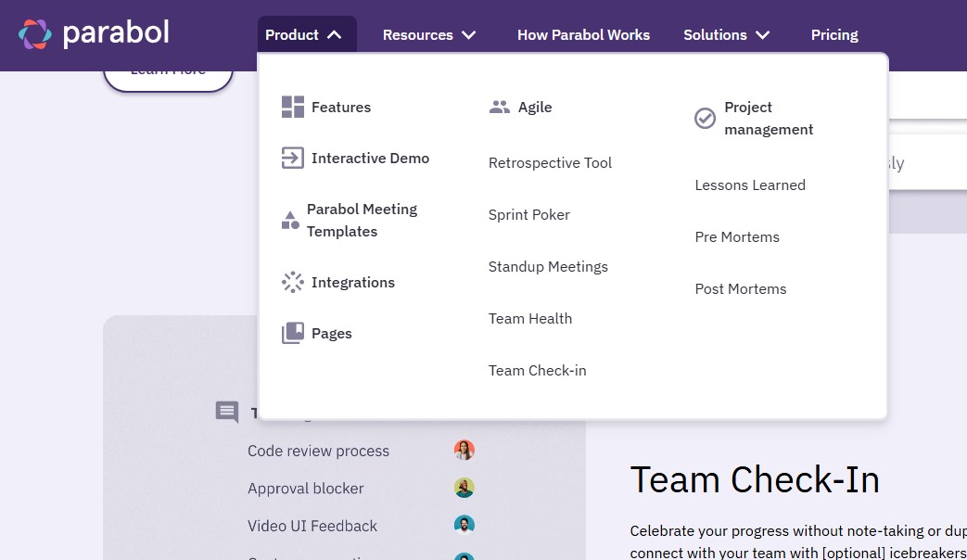Open the Pricing page
967x560 pixels.
coord(834,34)
